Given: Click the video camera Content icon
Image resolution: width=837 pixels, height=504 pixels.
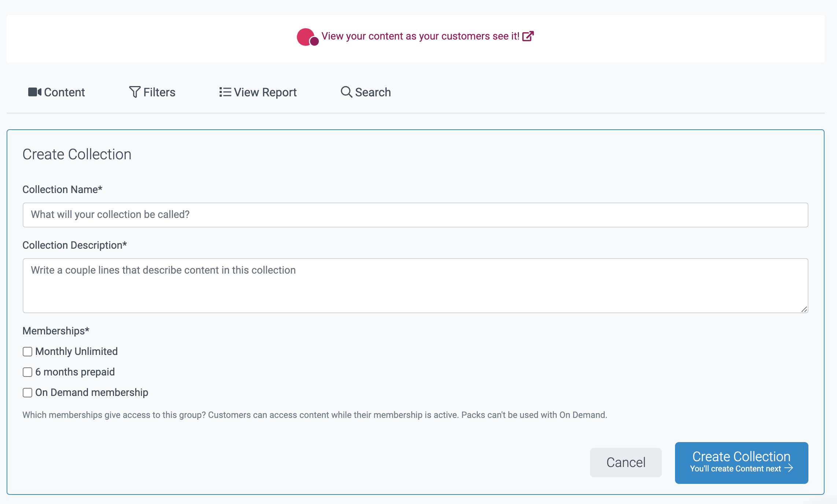Looking at the screenshot, I should [34, 92].
